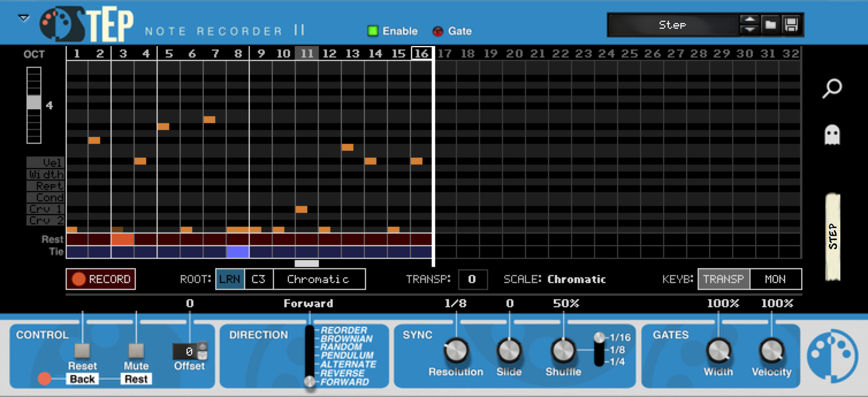Click step number 16 header
This screenshot has width=868, height=397.
pos(422,54)
